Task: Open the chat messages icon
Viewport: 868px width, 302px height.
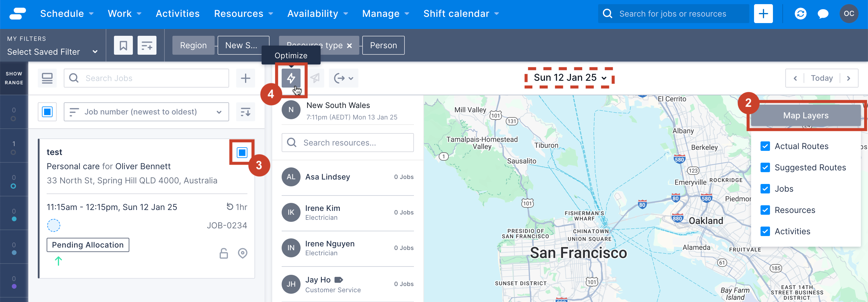Action: pyautogui.click(x=823, y=14)
